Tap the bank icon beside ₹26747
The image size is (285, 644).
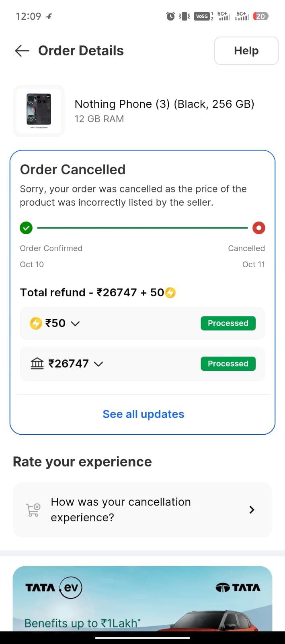[x=37, y=364]
